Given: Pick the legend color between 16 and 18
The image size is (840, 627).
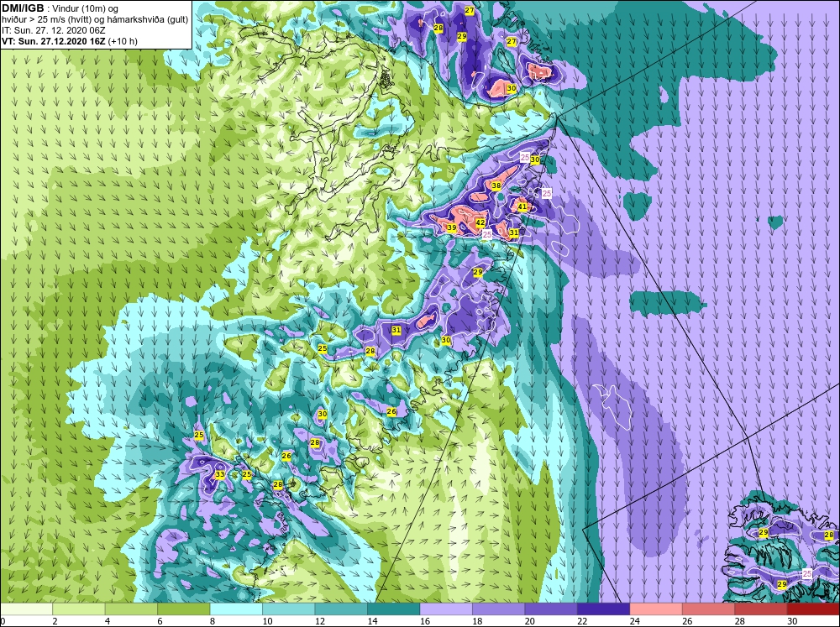Looking at the screenshot, I should tap(446, 609).
